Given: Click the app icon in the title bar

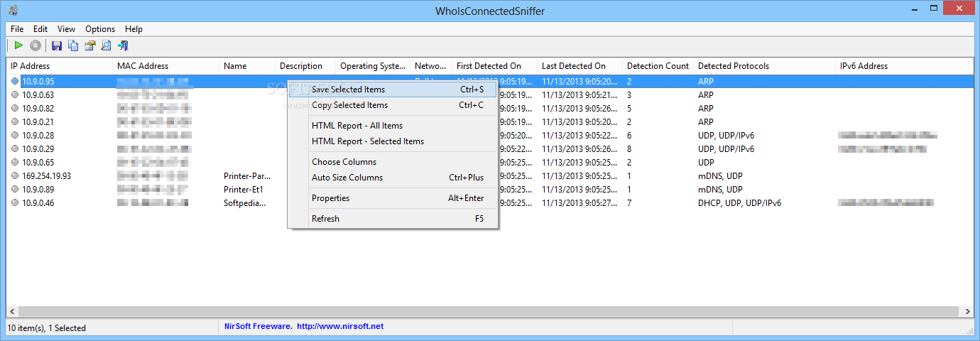Looking at the screenshot, I should point(13,10).
